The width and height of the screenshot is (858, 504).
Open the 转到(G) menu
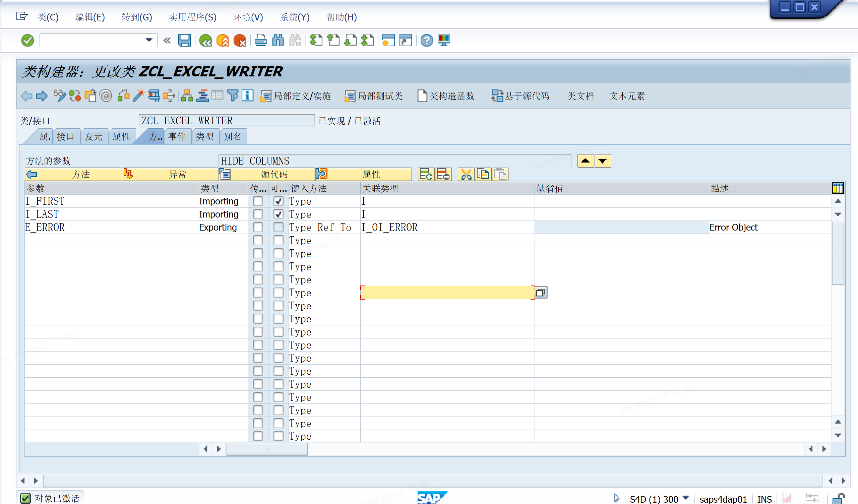(137, 17)
